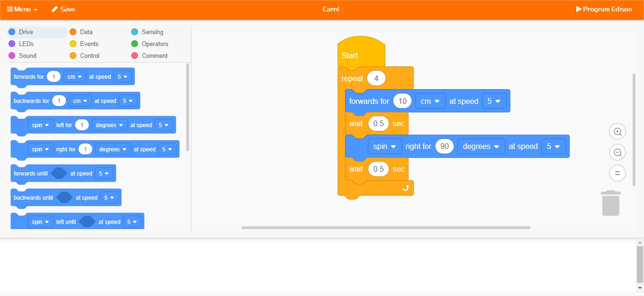Open the spin dropdown in the workspace block
This screenshot has width=644, height=296.
[384, 147]
